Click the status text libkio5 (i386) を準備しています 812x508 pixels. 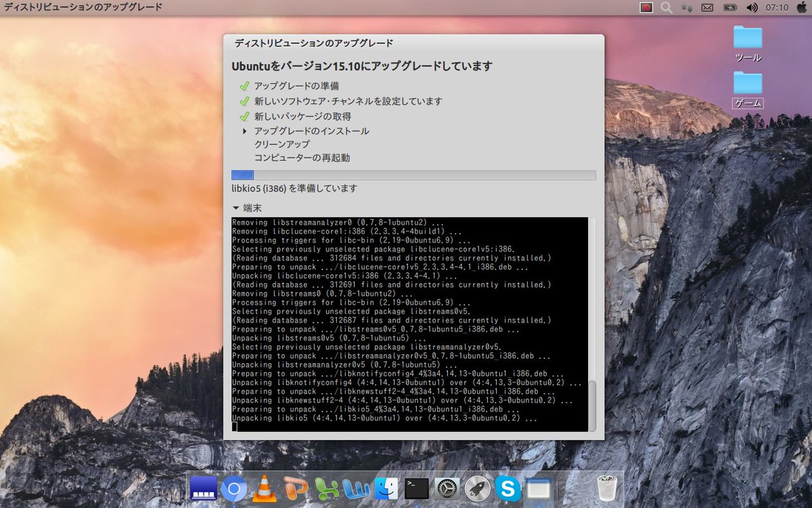pos(294,188)
